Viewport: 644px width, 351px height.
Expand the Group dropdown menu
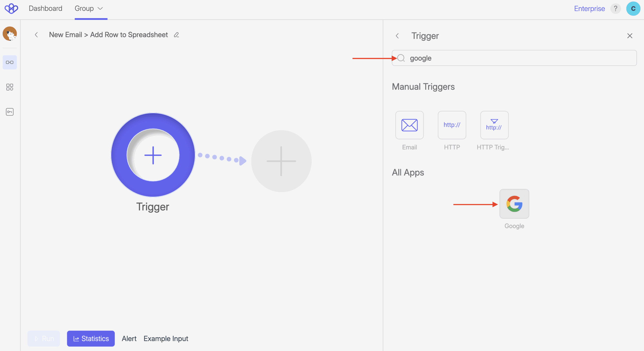(x=89, y=9)
